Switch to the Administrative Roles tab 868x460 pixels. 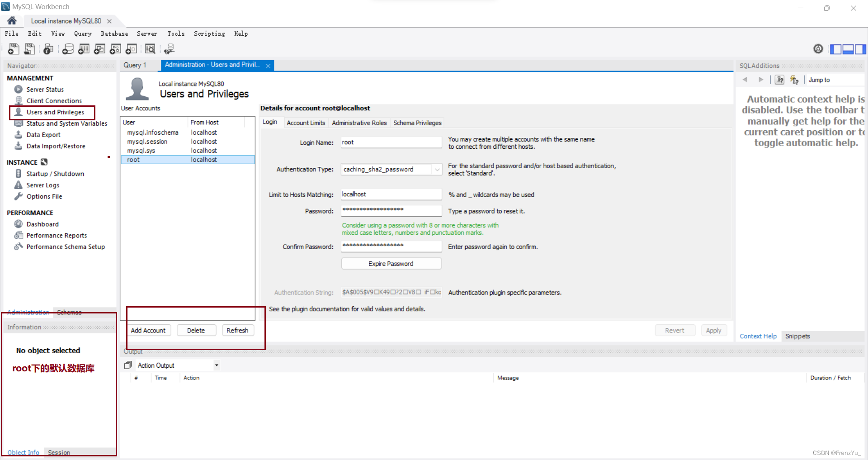pos(359,123)
